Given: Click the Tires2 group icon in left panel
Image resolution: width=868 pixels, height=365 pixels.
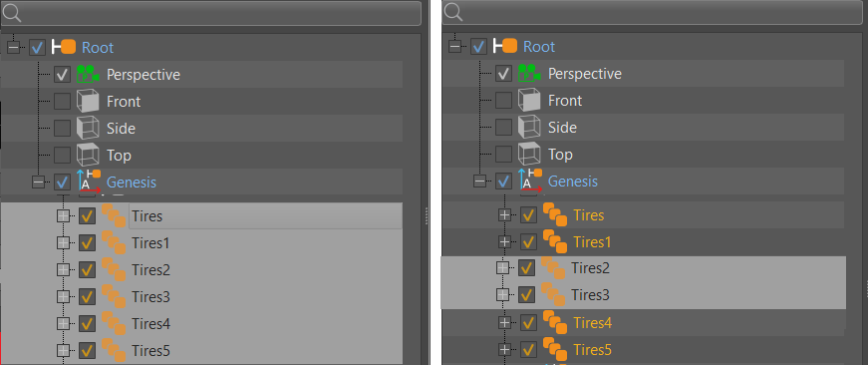Looking at the screenshot, I should (114, 270).
